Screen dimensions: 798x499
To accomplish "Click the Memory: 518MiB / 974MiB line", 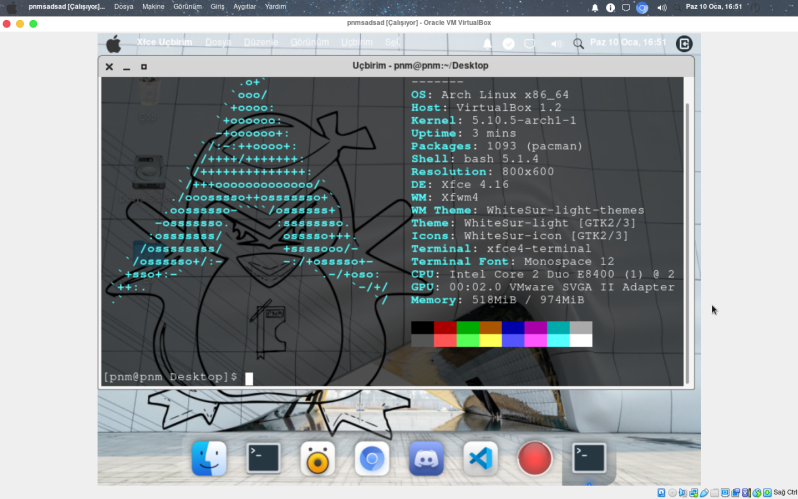I will [497, 300].
